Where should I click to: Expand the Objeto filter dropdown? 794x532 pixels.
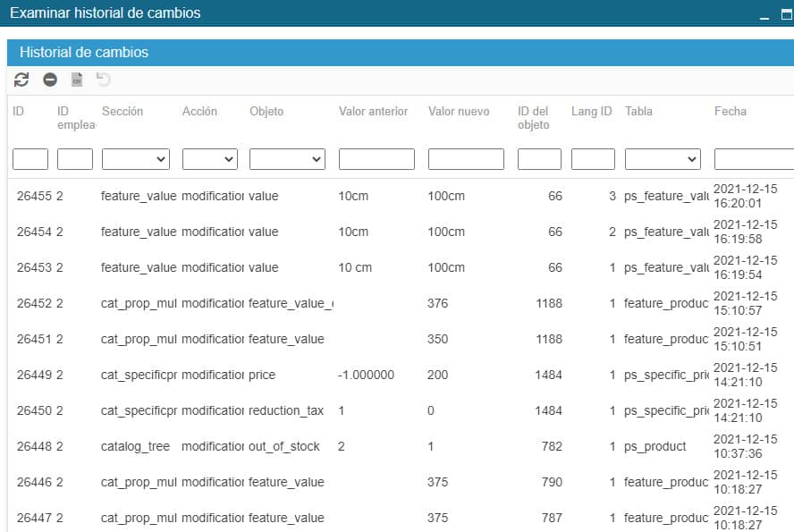[x=286, y=159]
